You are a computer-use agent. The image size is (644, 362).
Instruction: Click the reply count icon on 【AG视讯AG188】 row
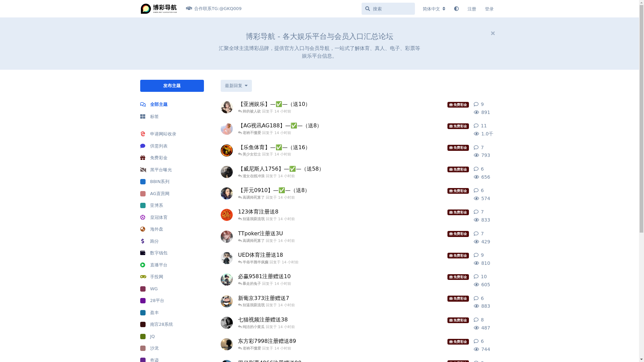pos(476,126)
